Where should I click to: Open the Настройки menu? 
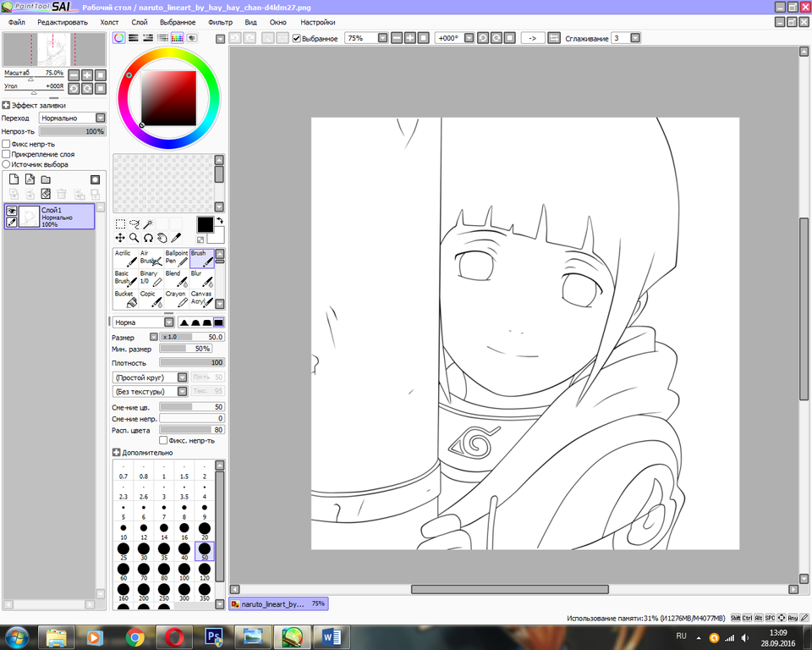(318, 22)
